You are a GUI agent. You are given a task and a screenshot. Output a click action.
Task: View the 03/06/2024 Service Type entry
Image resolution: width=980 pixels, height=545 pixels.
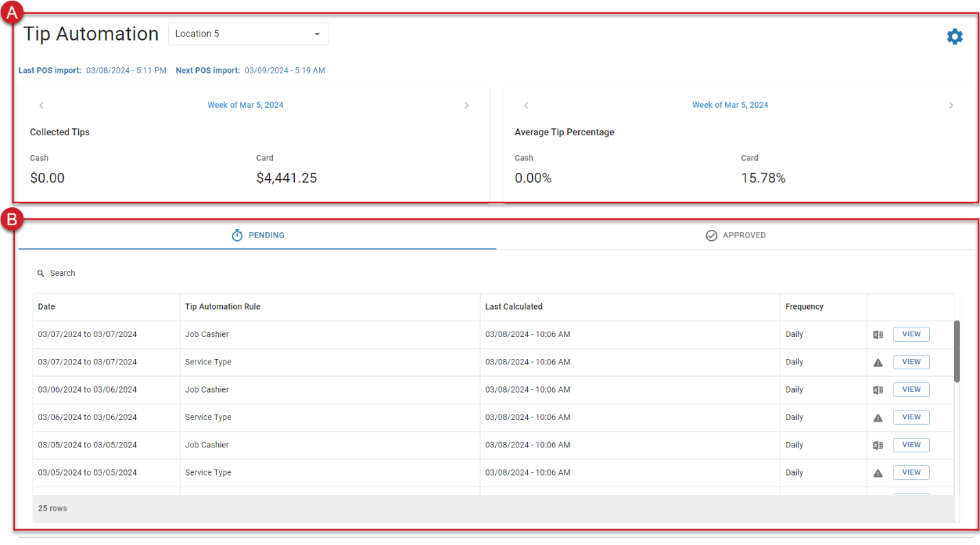pyautogui.click(x=911, y=417)
